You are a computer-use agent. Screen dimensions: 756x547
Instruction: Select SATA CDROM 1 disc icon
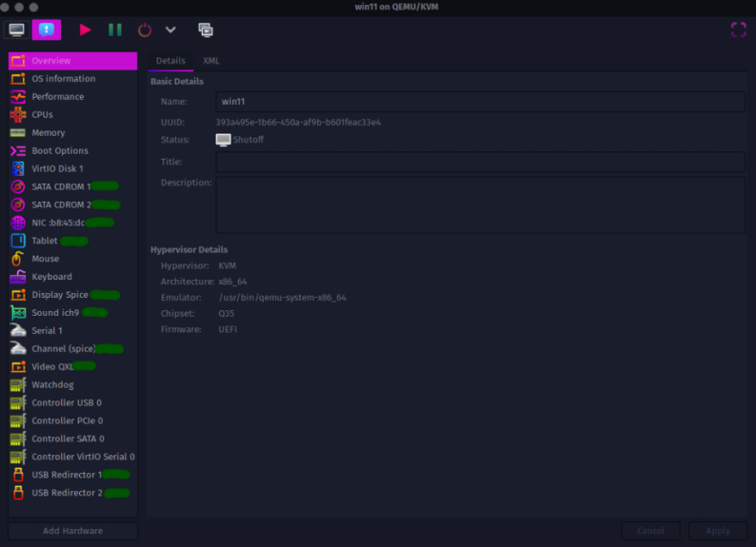18,186
